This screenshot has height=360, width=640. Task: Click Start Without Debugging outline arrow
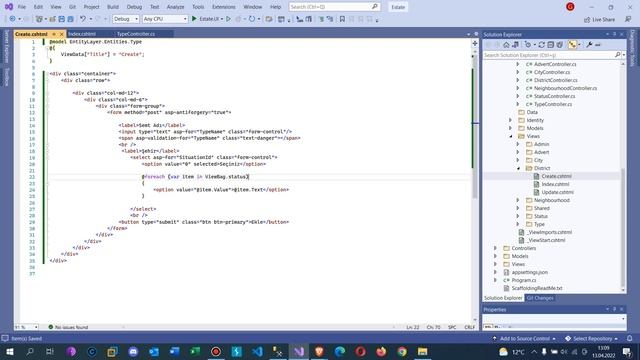pos(228,19)
